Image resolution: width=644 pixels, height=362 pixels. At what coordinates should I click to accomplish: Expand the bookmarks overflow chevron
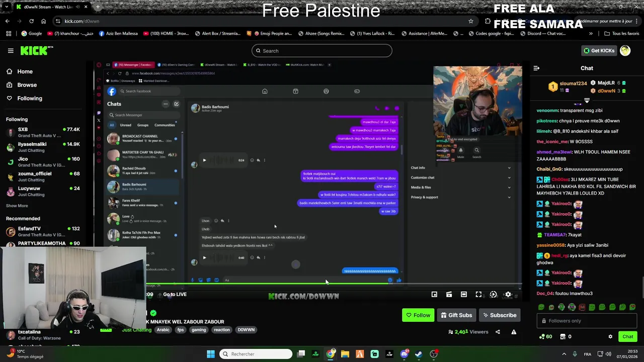click(x=591, y=34)
